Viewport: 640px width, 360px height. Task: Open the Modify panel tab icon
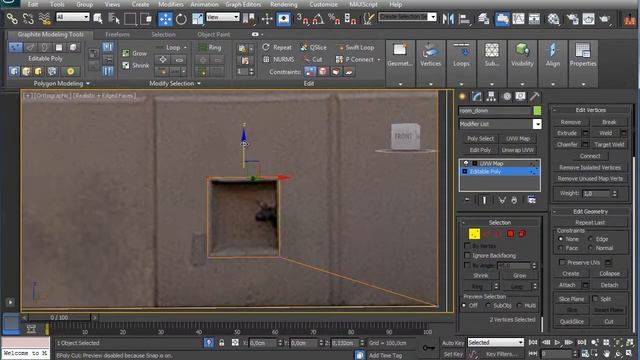(x=476, y=96)
